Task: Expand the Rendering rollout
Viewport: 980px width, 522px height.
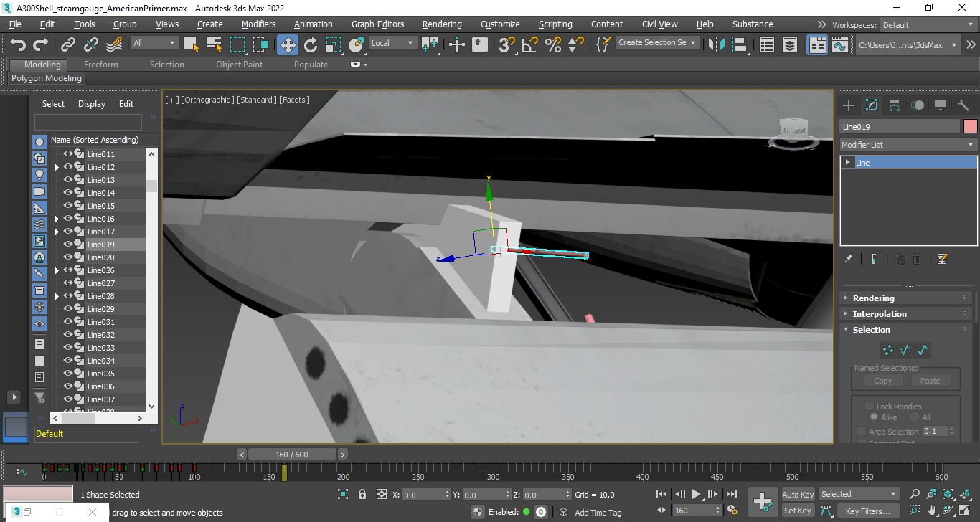Action: (873, 298)
